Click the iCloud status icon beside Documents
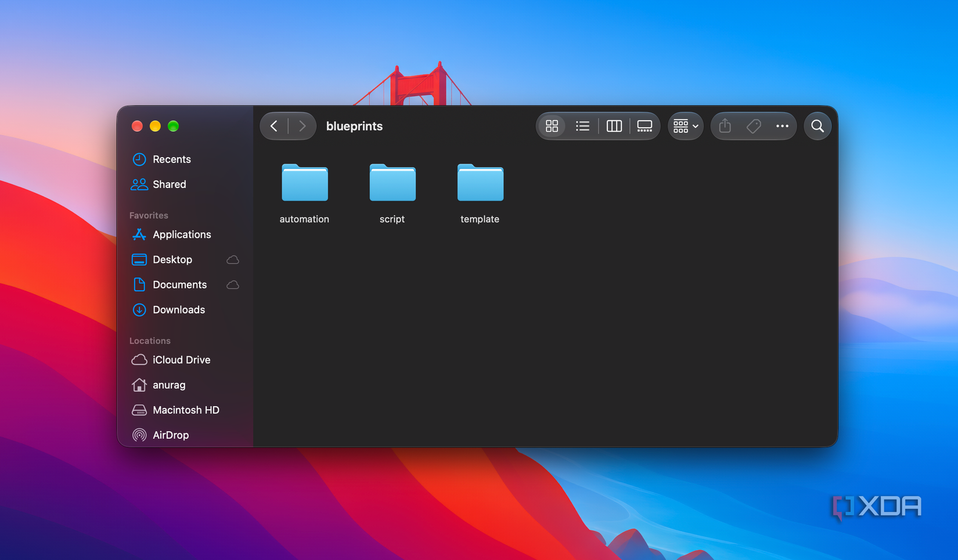This screenshot has width=958, height=560. (233, 284)
